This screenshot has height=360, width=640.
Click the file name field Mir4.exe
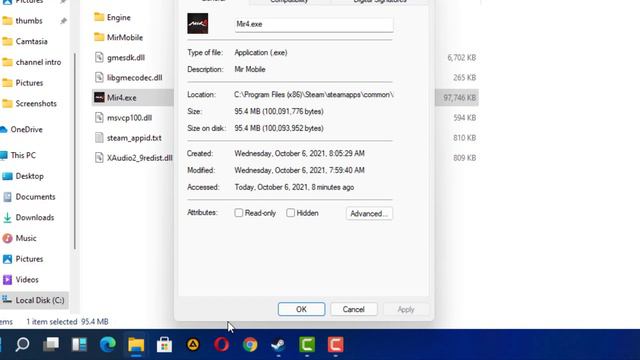click(314, 24)
